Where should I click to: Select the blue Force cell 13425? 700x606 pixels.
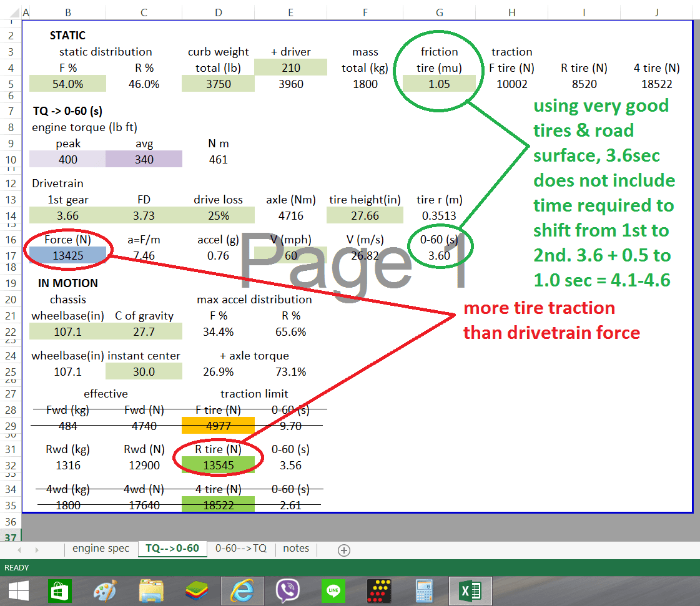[68, 256]
